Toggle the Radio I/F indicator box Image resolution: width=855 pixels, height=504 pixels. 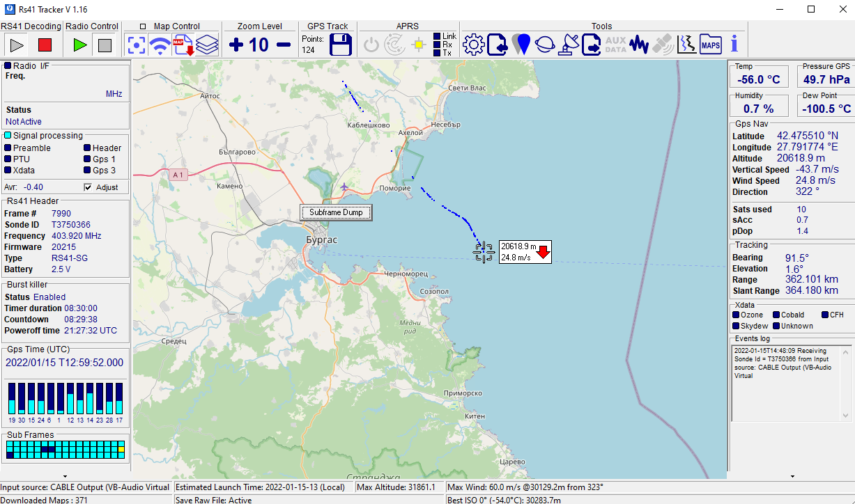coord(8,65)
